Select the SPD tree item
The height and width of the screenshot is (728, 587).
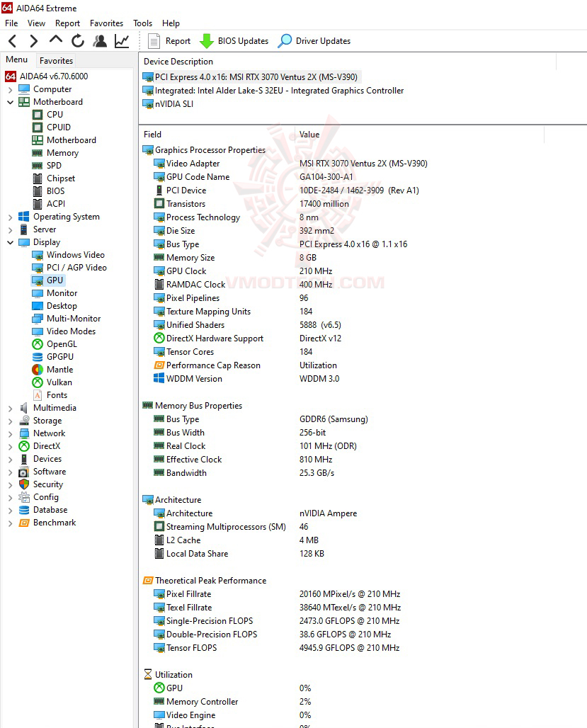pos(54,165)
